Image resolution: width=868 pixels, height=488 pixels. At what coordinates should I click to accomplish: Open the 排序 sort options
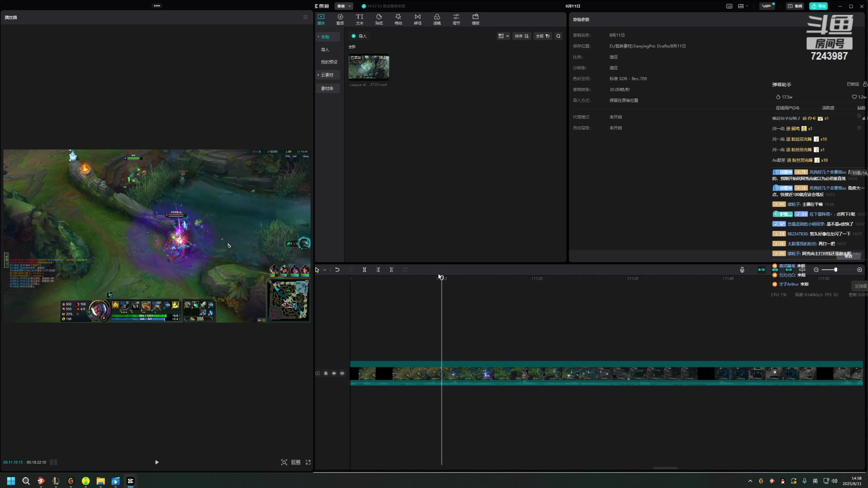point(521,36)
